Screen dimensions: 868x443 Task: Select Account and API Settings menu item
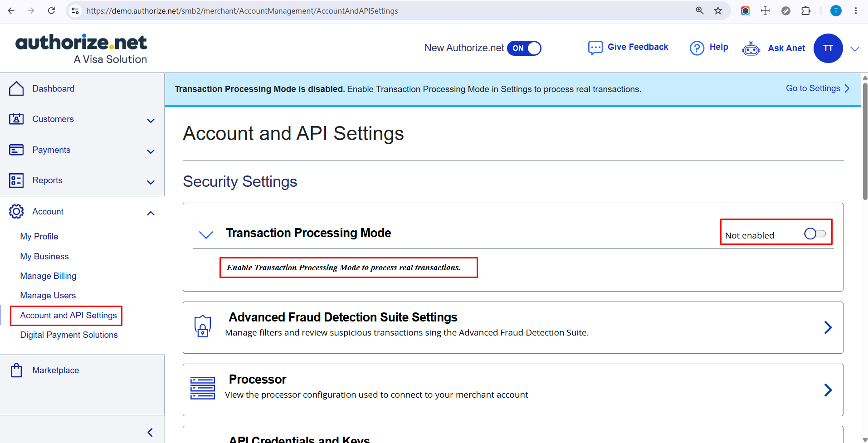(68, 315)
